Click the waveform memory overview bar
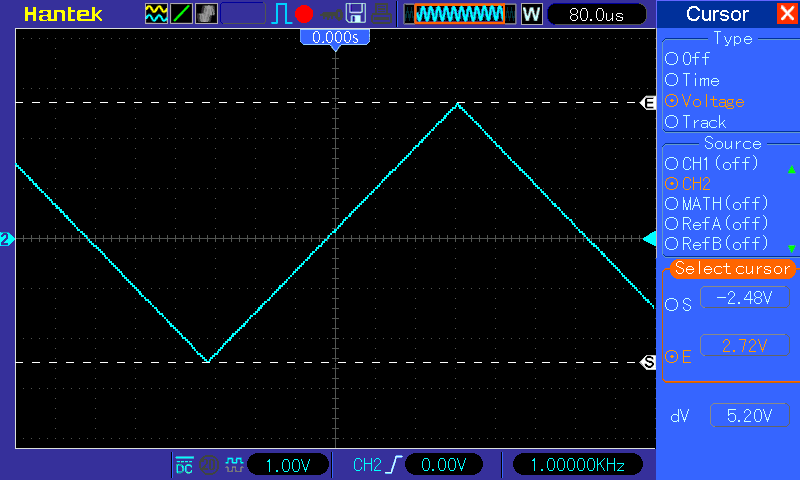Image resolution: width=800 pixels, height=480 pixels. pyautogui.click(x=460, y=14)
